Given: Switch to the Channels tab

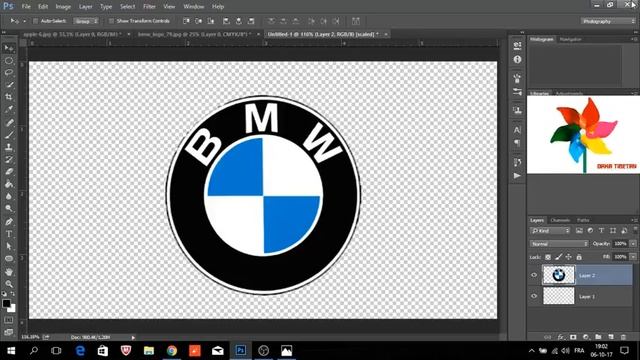Looking at the screenshot, I should [x=560, y=220].
